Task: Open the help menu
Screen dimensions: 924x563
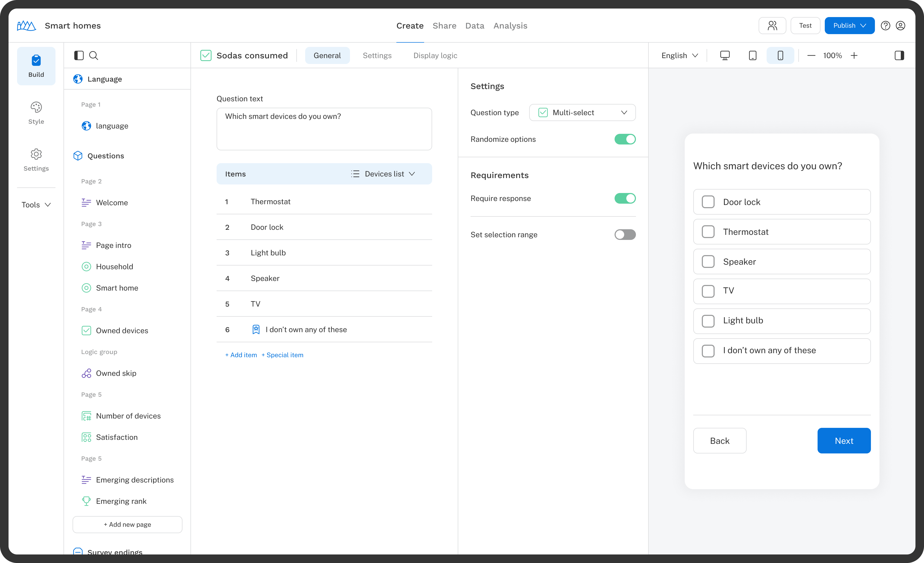Action: coord(886,26)
